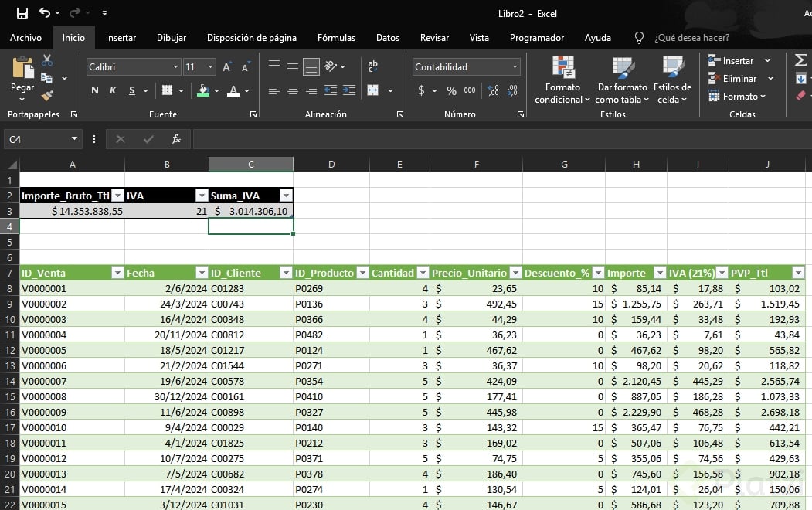Toggle italic formatting (K button)
Image resolution: width=812 pixels, height=510 pixels.
coord(113,90)
